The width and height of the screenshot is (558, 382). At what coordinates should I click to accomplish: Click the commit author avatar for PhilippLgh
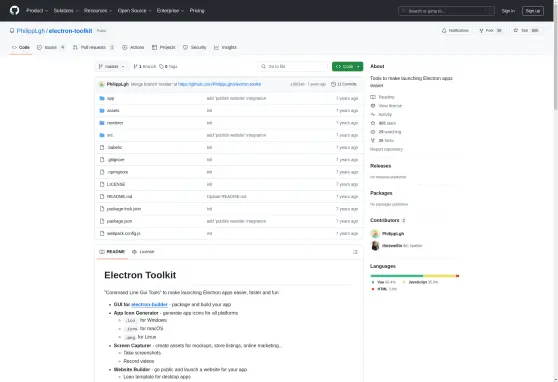point(101,84)
